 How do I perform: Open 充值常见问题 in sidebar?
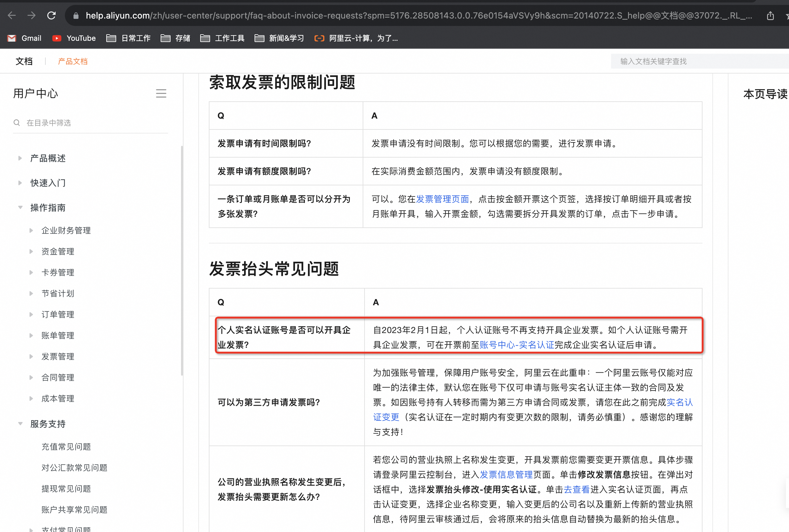66,446
